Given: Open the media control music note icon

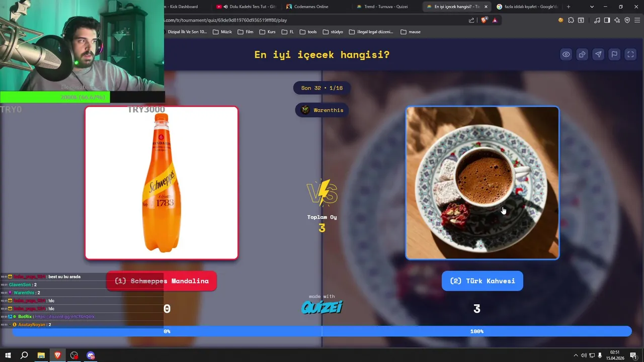Looking at the screenshot, I should tap(597, 20).
